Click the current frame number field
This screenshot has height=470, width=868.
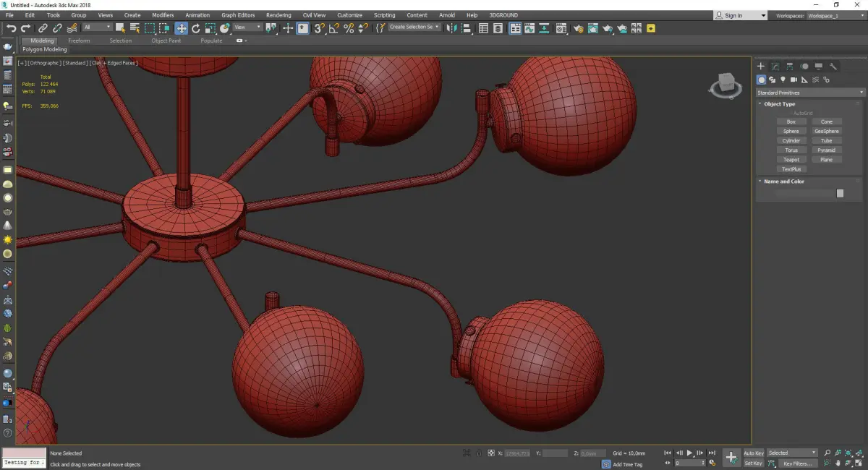click(689, 463)
